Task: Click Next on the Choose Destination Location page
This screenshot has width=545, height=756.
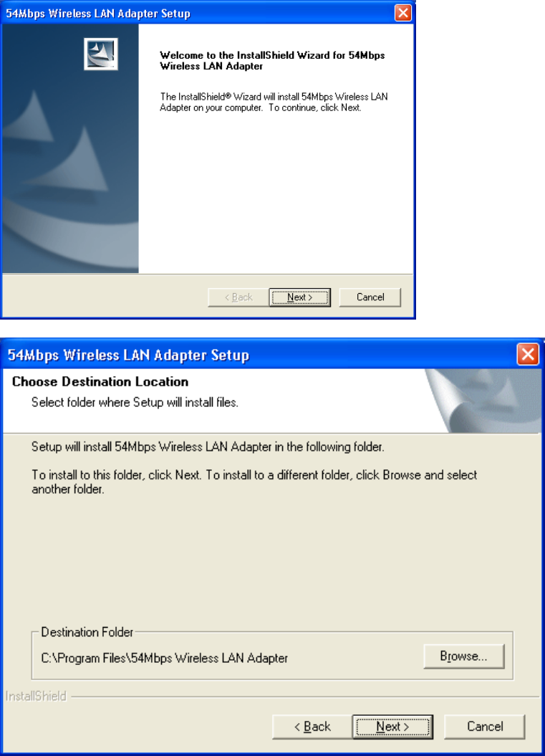Action: (392, 727)
